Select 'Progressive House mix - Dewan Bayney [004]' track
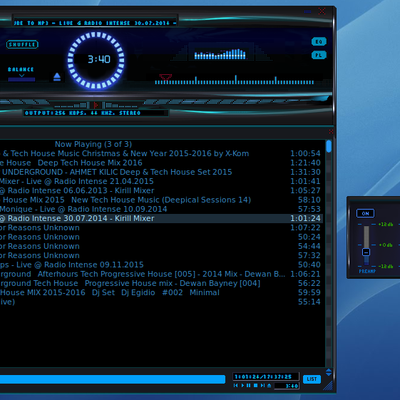The height and width of the screenshot is (400, 400). tap(161, 284)
